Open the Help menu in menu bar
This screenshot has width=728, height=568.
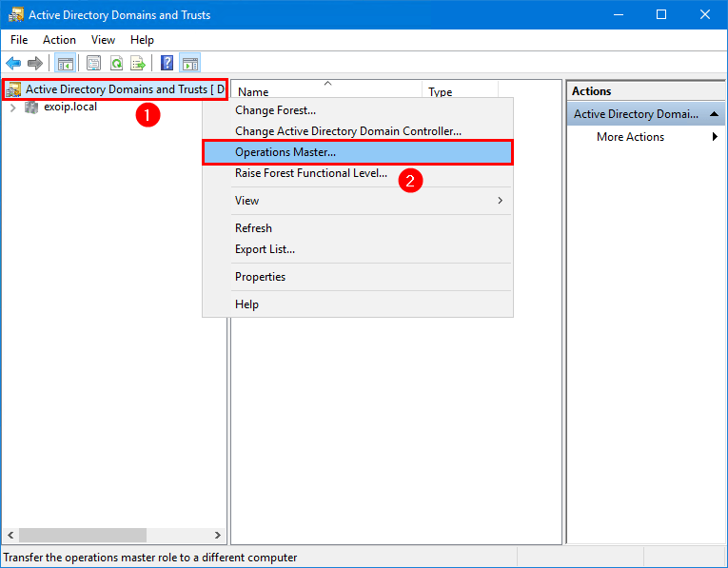[142, 40]
